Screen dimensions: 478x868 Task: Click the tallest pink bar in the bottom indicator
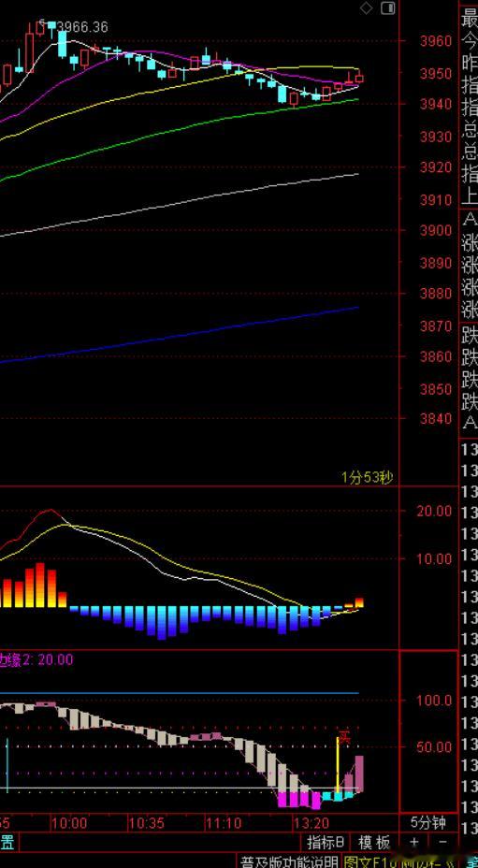pos(359,774)
